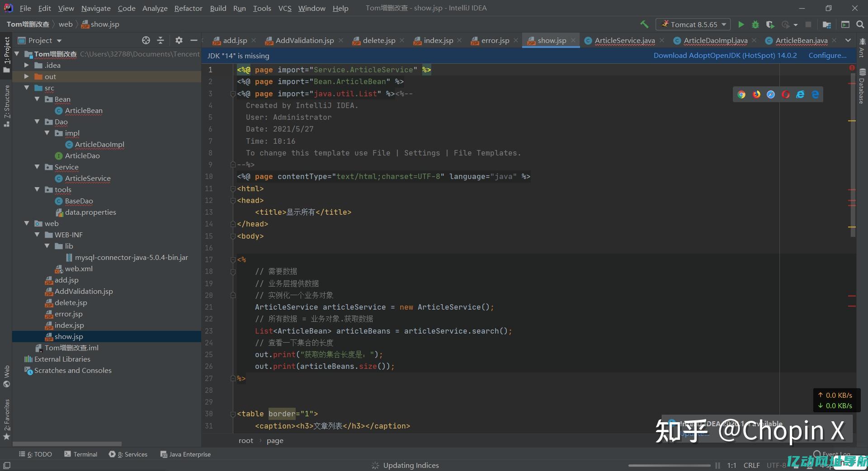Open Project Structure toolbar icon
This screenshot has height=471, width=868.
(x=827, y=24)
